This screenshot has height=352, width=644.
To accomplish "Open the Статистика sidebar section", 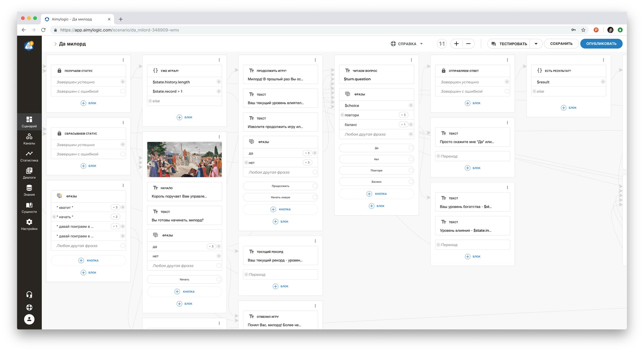I will click(x=29, y=156).
